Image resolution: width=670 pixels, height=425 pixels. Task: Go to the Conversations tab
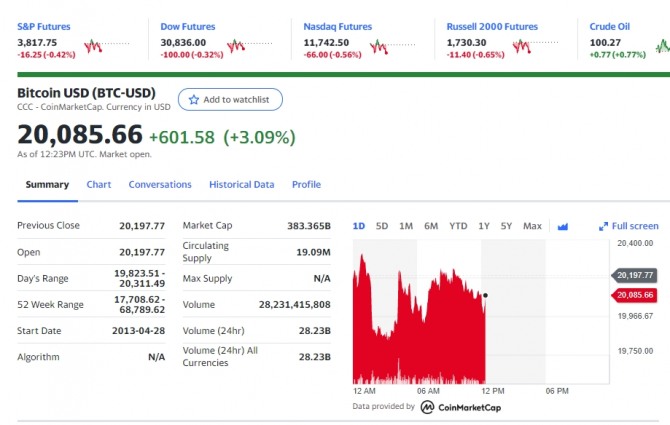(160, 185)
